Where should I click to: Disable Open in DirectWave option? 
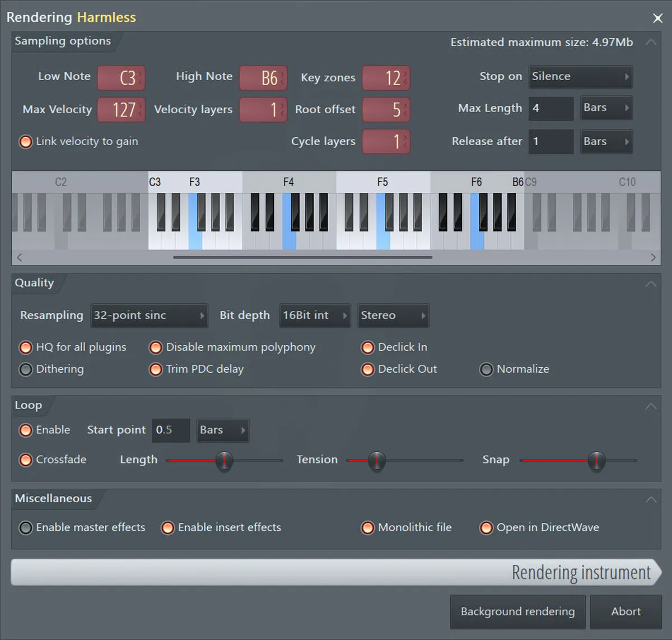point(486,528)
